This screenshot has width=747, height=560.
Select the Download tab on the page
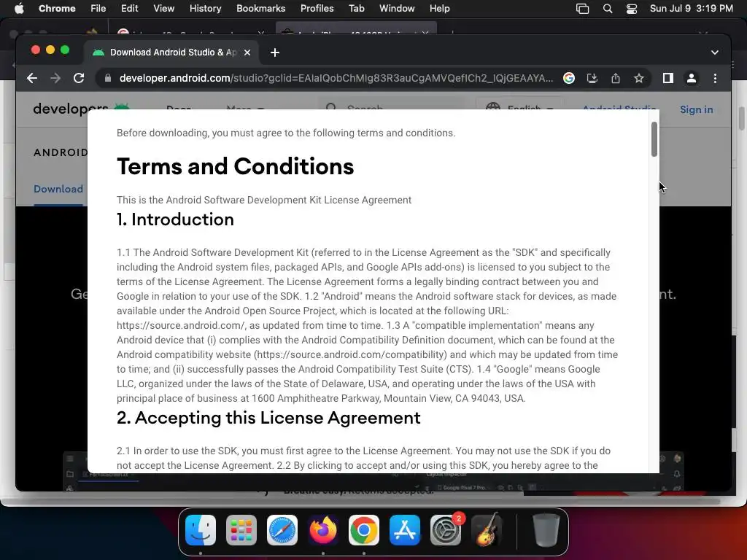pyautogui.click(x=58, y=189)
